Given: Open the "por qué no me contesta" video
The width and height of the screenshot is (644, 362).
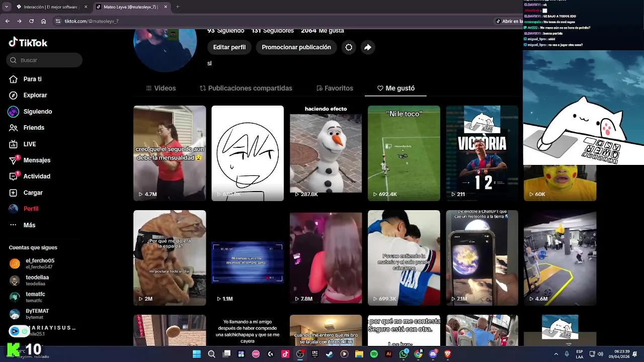Looking at the screenshot, I should (404, 330).
